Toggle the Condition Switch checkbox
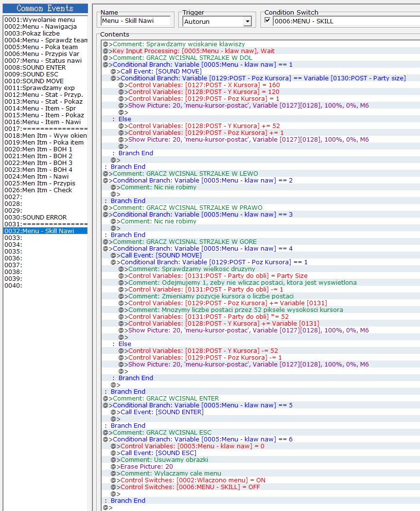The height and width of the screenshot is (511, 420). [x=267, y=20]
